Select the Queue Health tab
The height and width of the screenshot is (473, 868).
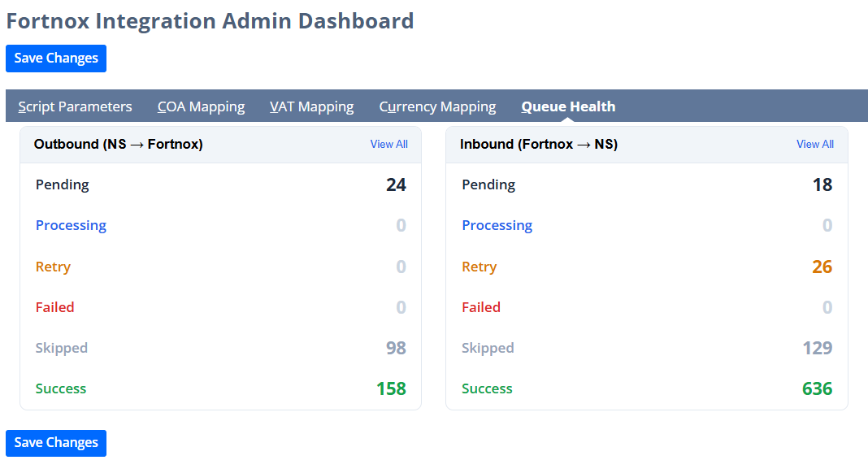tap(569, 106)
